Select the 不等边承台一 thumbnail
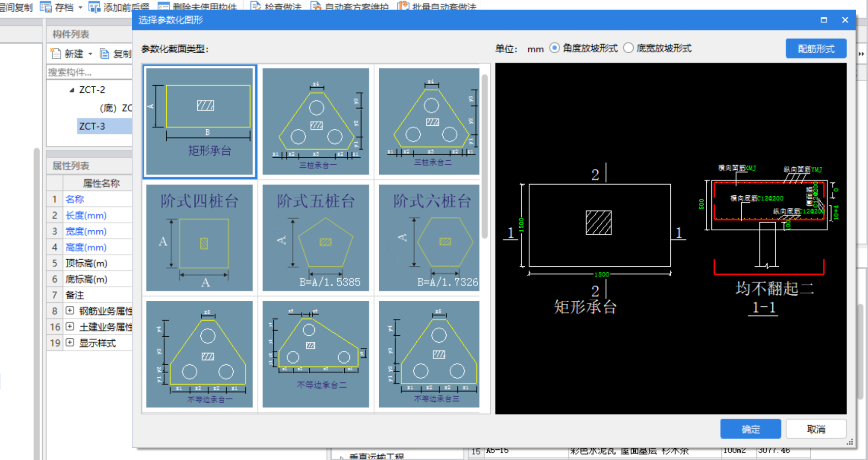868x460 pixels. click(x=199, y=354)
